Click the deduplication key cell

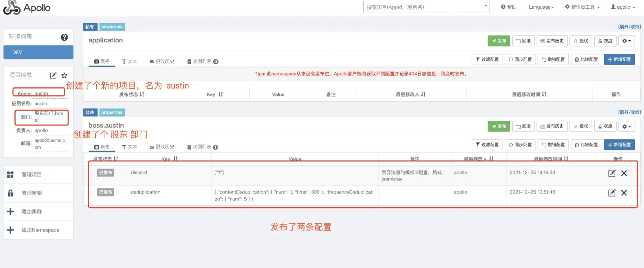[x=169, y=195]
